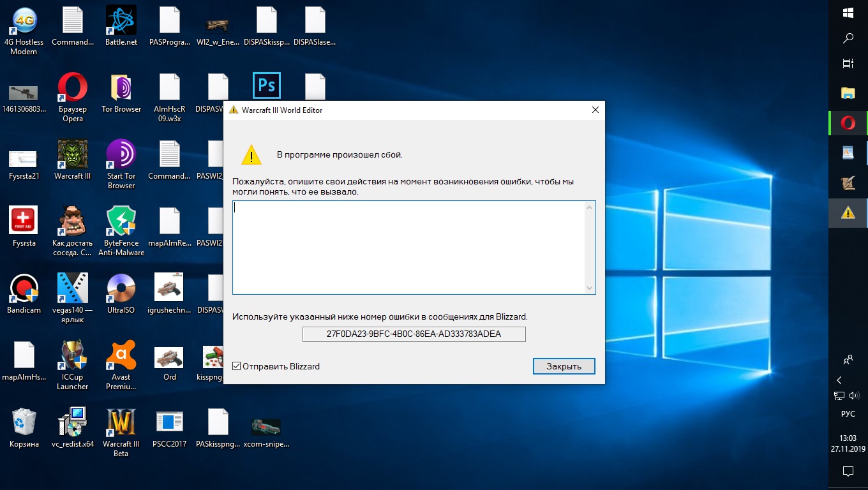Screen dimensions: 868x490
Task: Close the Warcraft III World Editor dialog
Action: (595, 110)
